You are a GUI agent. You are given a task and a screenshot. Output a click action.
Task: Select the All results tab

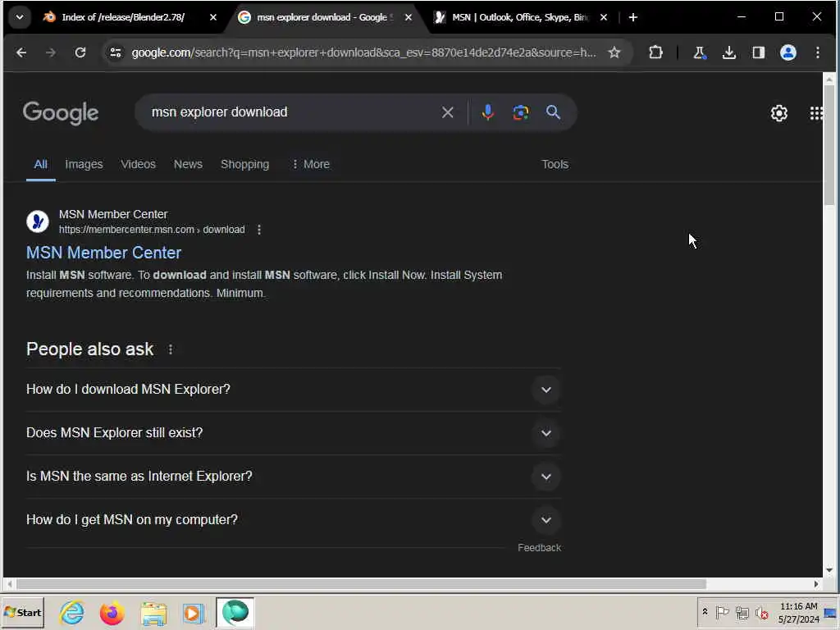click(41, 164)
